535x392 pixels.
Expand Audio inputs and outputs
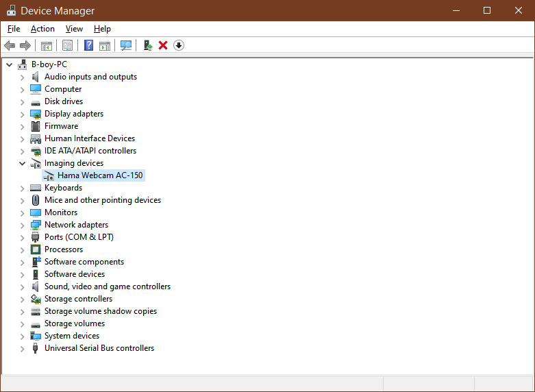pos(23,77)
